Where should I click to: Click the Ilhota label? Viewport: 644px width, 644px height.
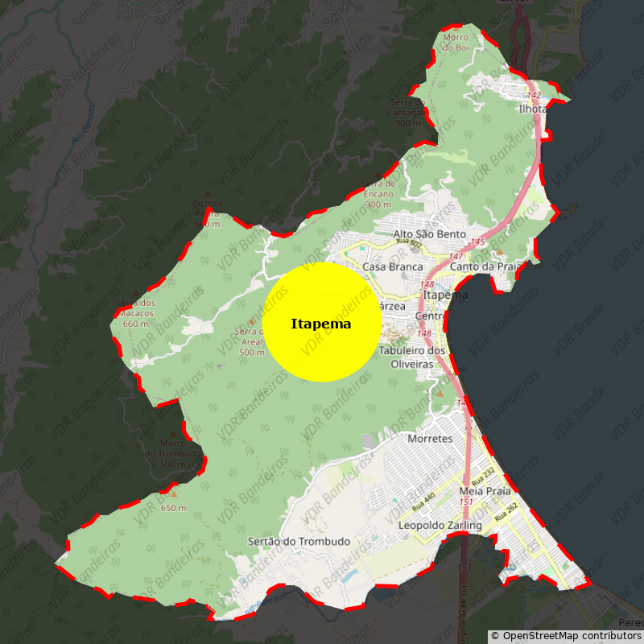point(532,109)
